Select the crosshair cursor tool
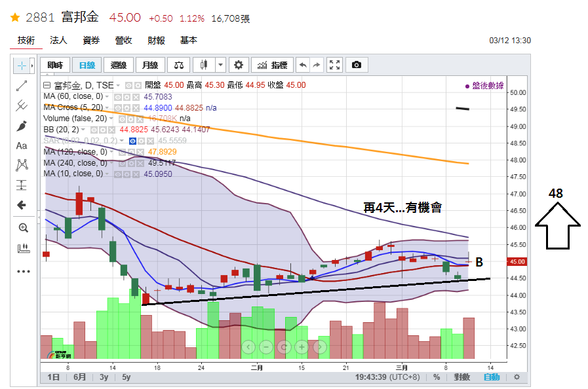 click(x=22, y=65)
